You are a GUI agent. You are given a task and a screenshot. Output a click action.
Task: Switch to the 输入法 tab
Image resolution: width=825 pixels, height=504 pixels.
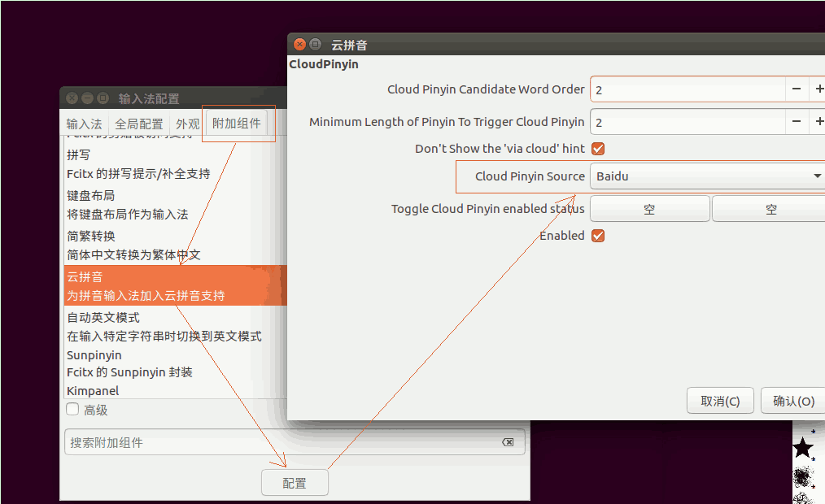tap(84, 124)
